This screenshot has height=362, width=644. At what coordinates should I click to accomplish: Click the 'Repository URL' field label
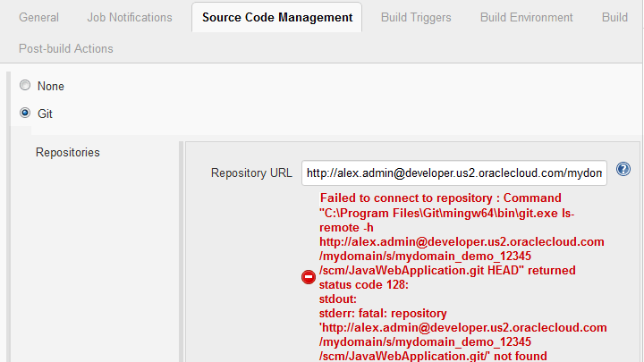pyautogui.click(x=251, y=173)
